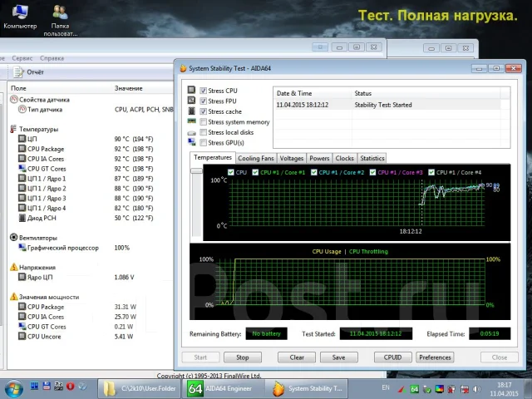This screenshot has width=532, height=399.
Task: Open the Компьютер desktop icon
Action: click(x=20, y=17)
